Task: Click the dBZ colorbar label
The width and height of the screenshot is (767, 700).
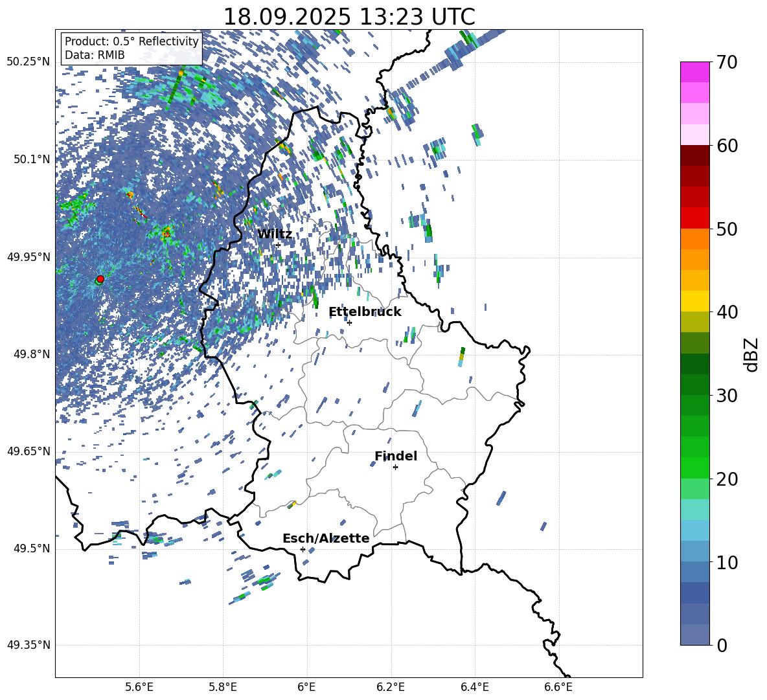Action: (x=752, y=354)
